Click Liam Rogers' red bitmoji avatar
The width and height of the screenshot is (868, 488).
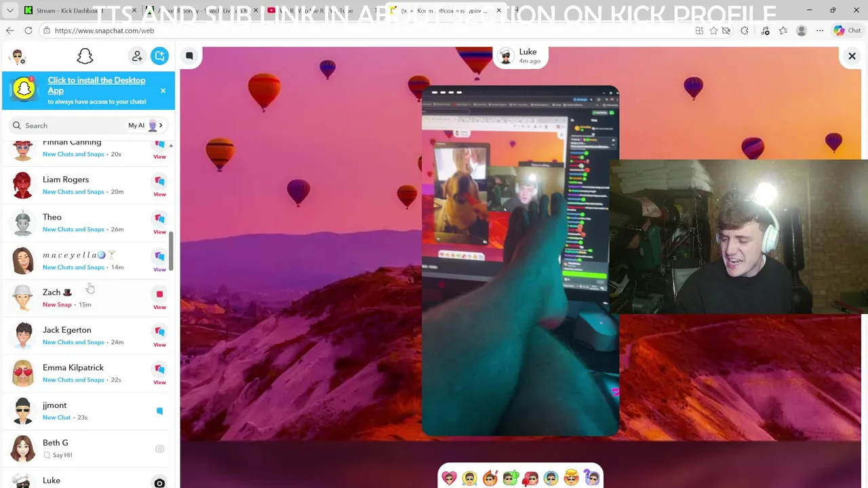point(22,185)
